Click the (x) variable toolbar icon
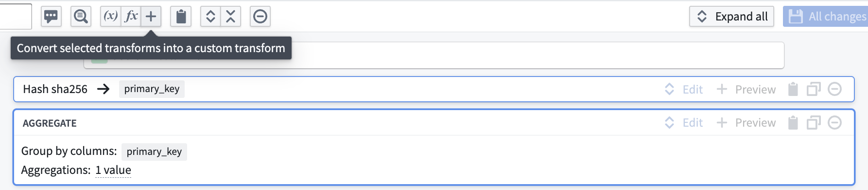The height and width of the screenshot is (190, 868). pos(111,17)
